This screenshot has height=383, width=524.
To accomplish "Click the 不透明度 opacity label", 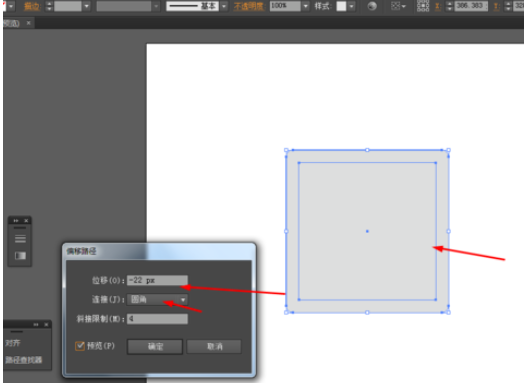I will pos(248,6).
